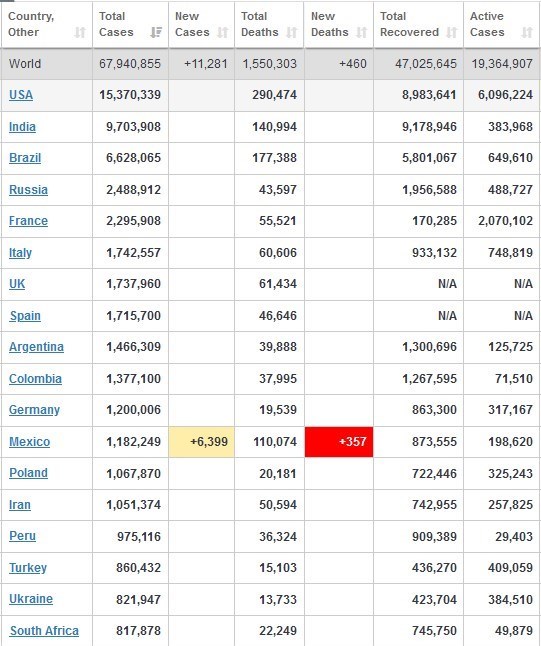Follow the Brazil link
541x646 pixels.
[x=25, y=158]
